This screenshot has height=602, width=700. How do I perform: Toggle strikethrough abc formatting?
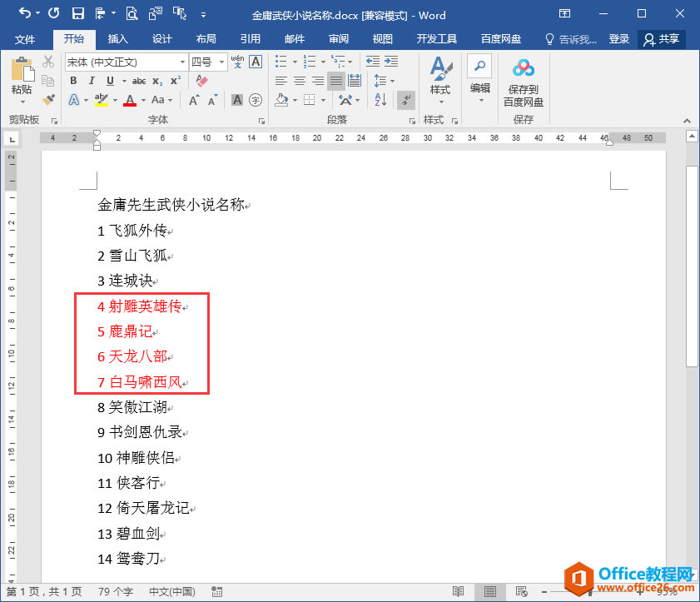tap(139, 81)
